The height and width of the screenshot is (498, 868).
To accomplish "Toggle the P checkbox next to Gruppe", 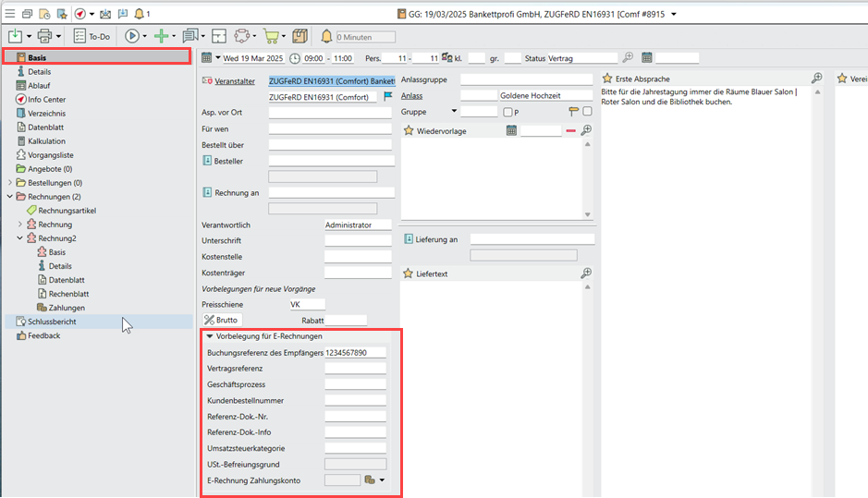I will pos(507,112).
